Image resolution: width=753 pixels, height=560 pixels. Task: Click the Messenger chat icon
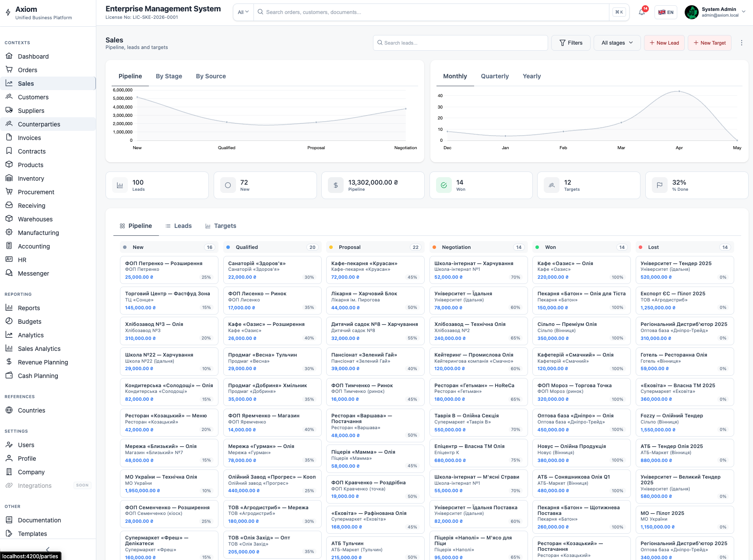click(9, 273)
